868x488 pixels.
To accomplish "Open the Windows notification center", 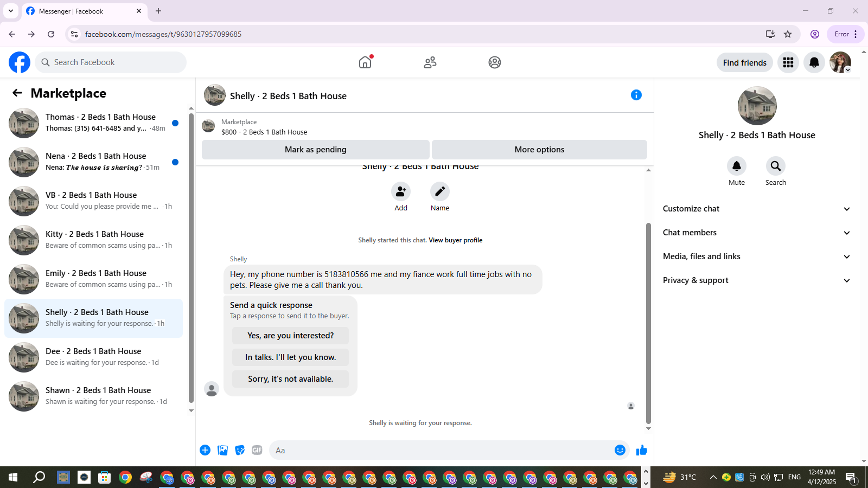I will click(x=851, y=477).
